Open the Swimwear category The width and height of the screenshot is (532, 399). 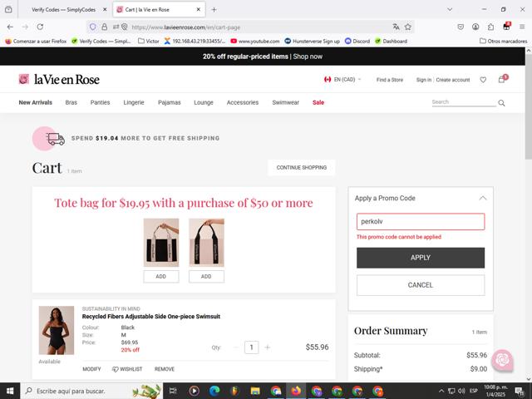286,102
